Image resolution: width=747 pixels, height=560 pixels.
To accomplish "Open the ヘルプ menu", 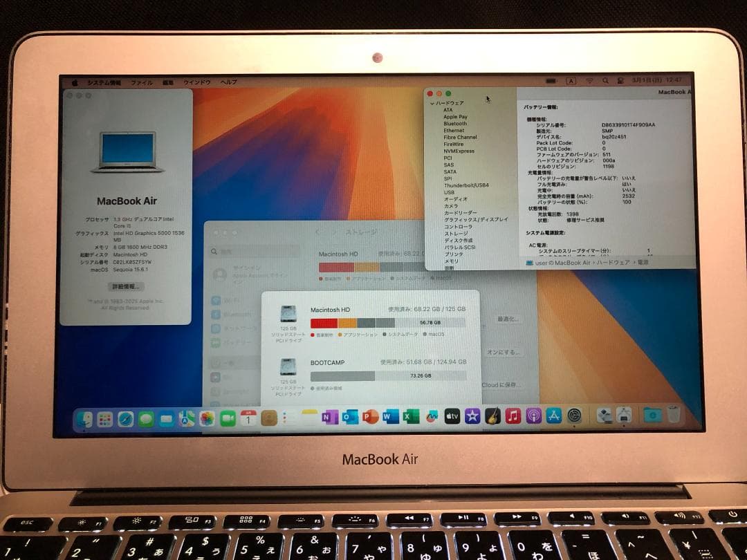I will [x=229, y=82].
